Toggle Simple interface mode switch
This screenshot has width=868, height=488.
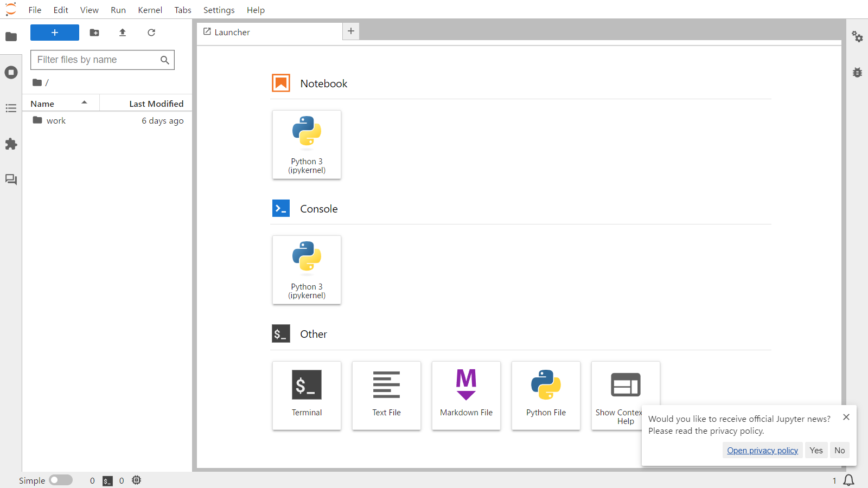coord(61,480)
